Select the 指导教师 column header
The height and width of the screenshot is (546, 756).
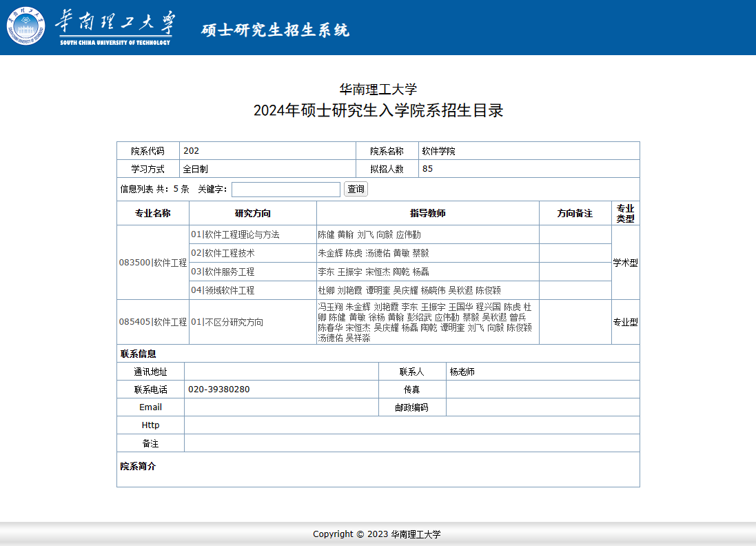(428, 213)
